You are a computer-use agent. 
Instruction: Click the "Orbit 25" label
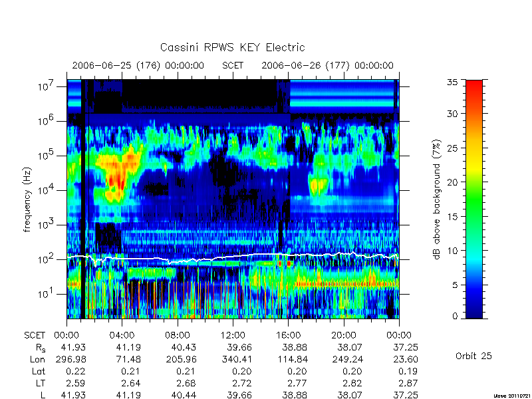pyautogui.click(x=473, y=356)
